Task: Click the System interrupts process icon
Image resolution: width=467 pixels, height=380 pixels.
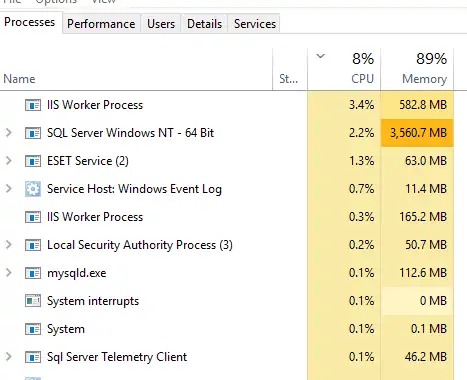Action: coord(33,301)
